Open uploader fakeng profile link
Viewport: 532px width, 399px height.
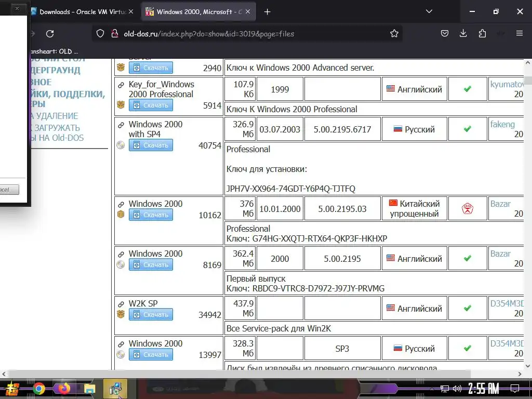tap(502, 124)
